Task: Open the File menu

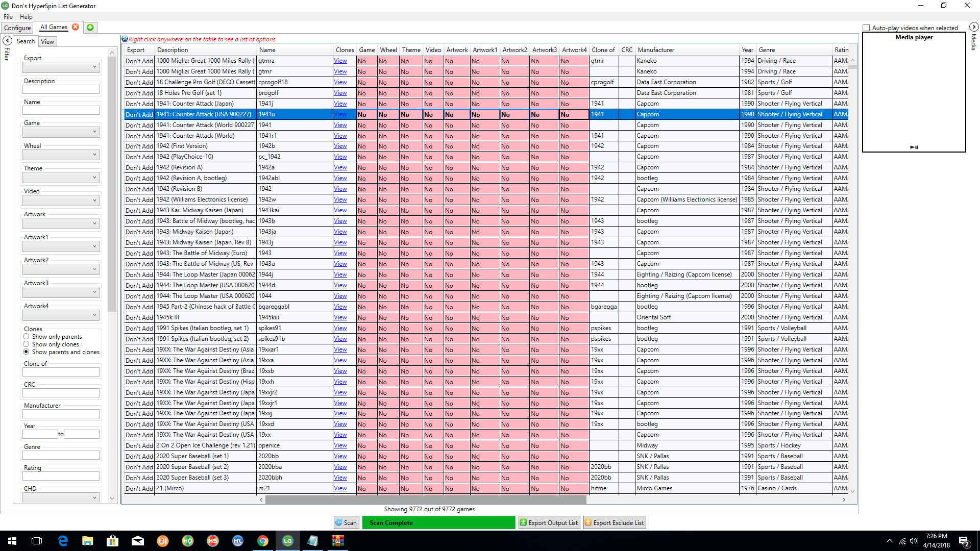Action: click(8, 16)
